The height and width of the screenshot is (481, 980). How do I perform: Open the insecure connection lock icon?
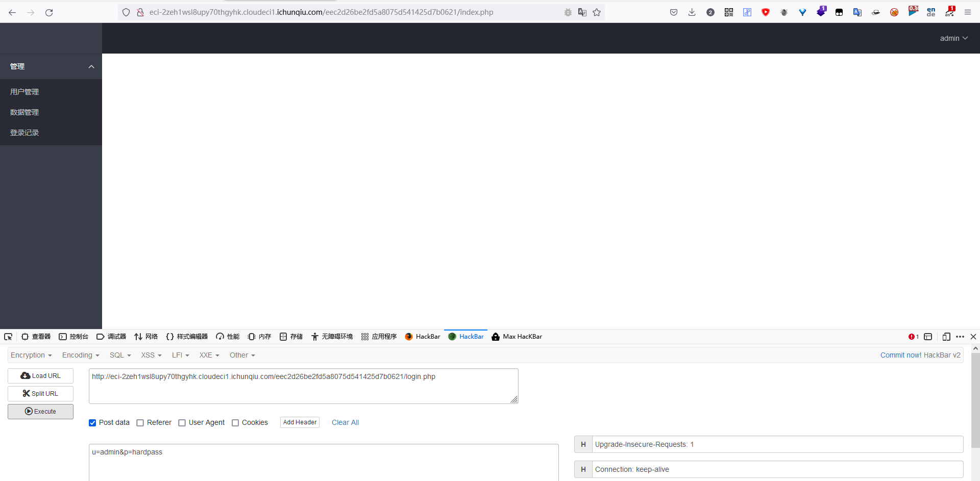tap(140, 12)
